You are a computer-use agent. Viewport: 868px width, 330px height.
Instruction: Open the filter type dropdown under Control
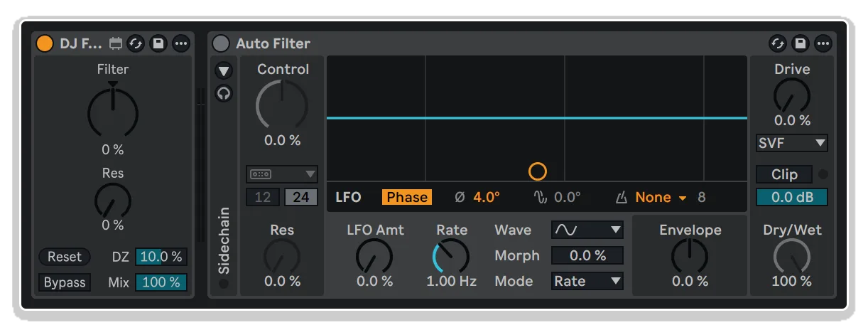282,174
